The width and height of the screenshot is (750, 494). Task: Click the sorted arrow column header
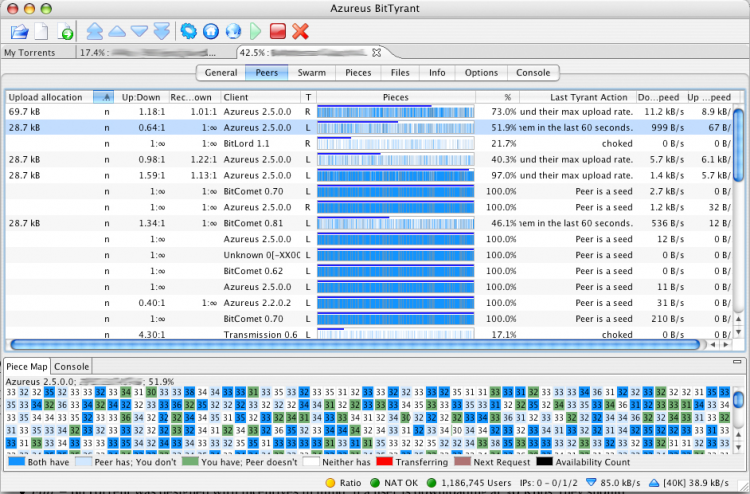click(x=104, y=97)
